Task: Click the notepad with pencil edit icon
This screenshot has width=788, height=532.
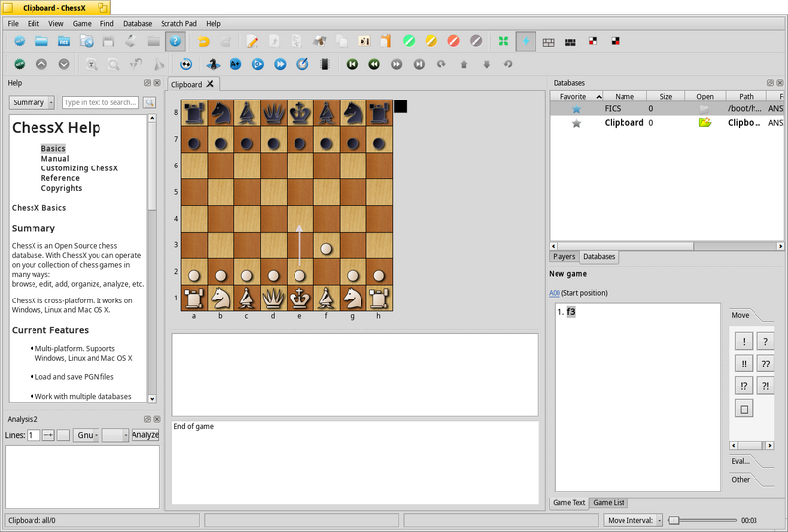Action: pos(252,41)
